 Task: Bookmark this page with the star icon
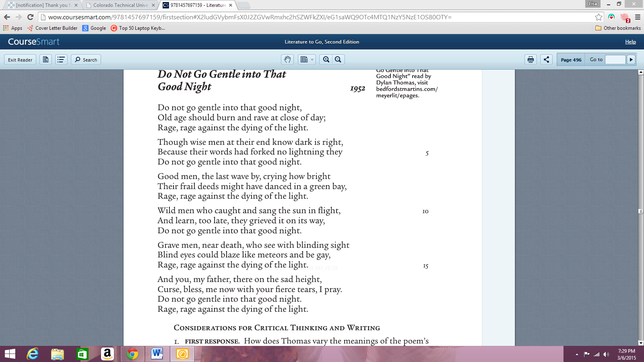coord(599,17)
